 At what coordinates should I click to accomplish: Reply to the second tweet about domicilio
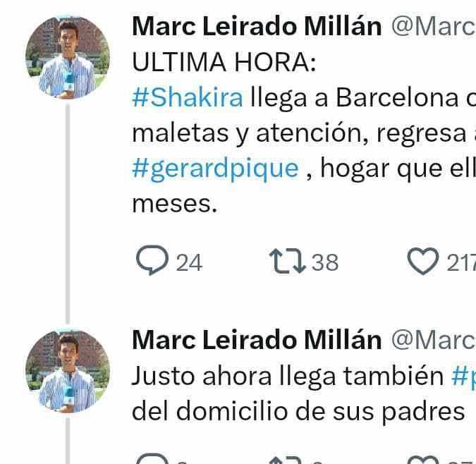[x=150, y=458]
